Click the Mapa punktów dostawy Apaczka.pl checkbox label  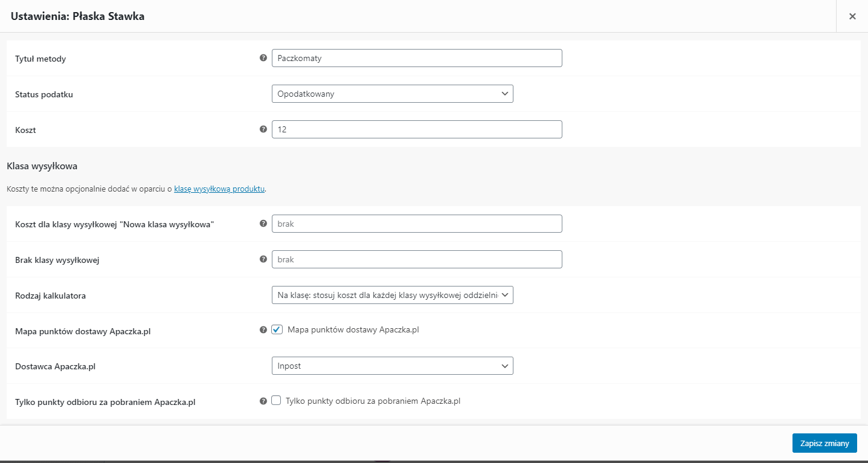353,330
